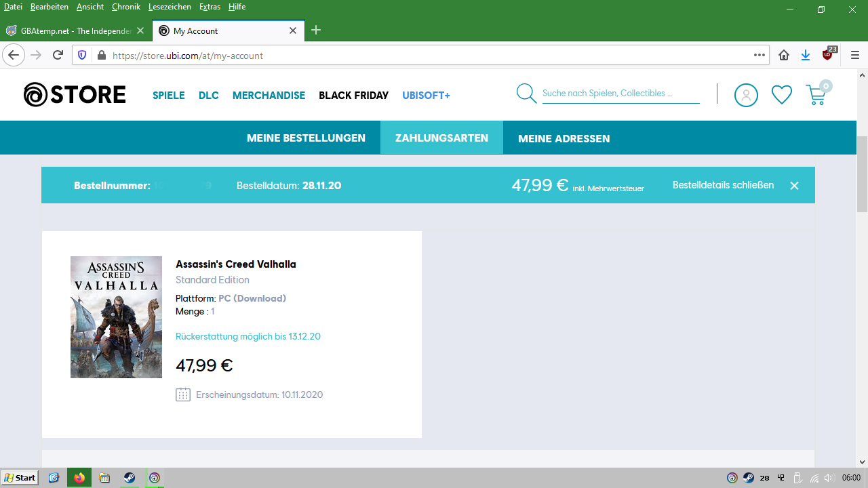The image size is (868, 488).
Task: Go to browser home page icon
Action: click(784, 56)
